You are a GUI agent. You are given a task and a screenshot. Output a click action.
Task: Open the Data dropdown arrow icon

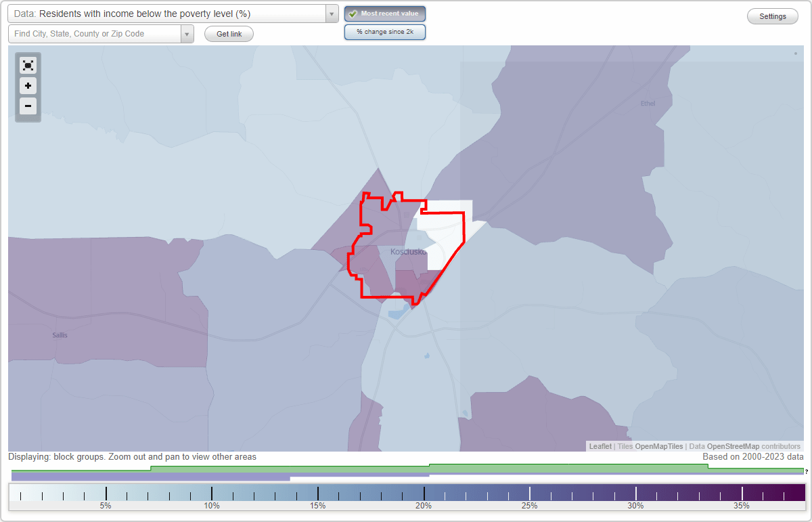[x=331, y=14]
